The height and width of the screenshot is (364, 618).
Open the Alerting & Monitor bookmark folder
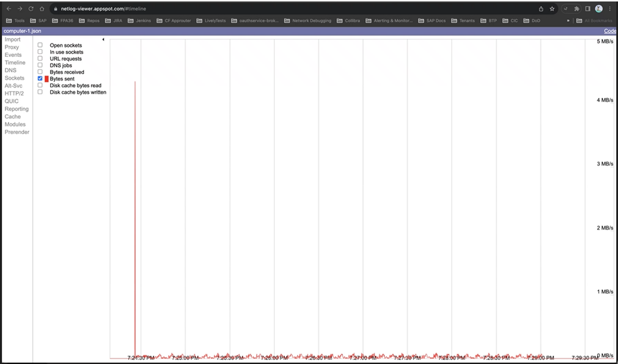coord(389,21)
